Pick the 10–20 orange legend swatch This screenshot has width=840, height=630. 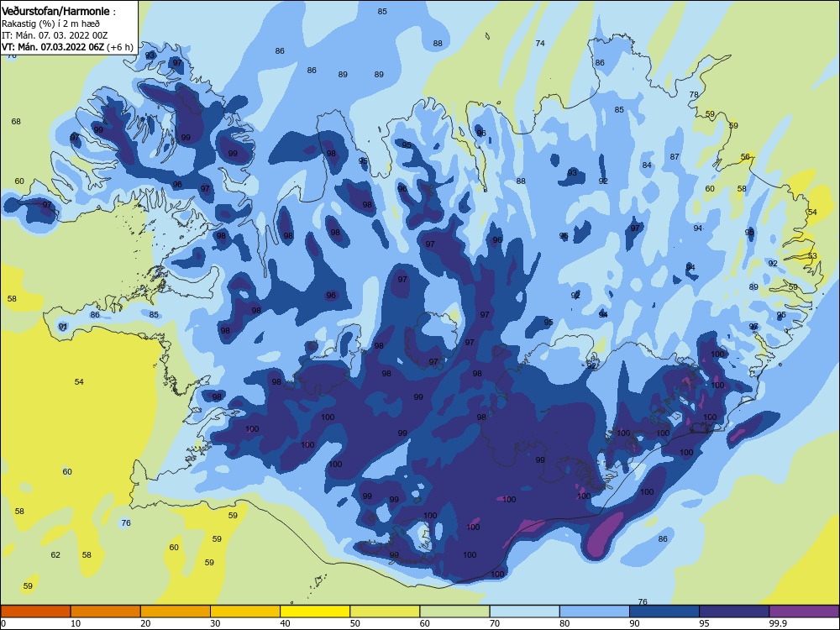tap(106, 612)
